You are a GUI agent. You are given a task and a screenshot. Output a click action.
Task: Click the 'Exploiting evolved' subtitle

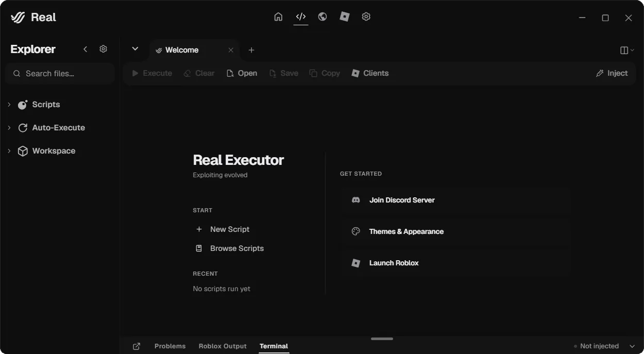220,175
